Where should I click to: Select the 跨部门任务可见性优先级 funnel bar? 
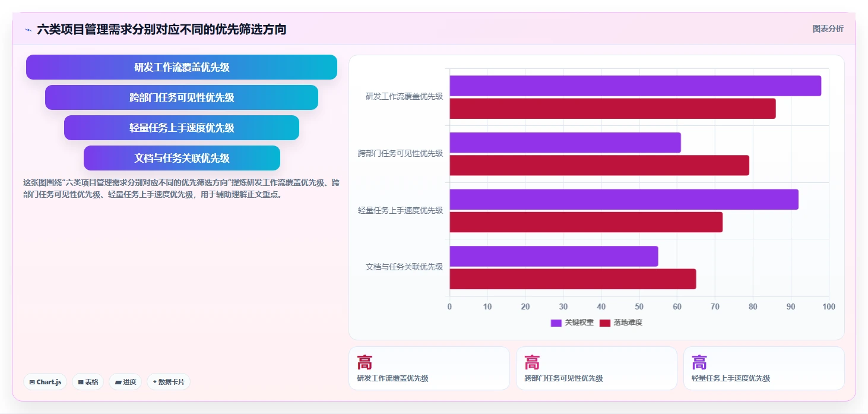pos(182,97)
